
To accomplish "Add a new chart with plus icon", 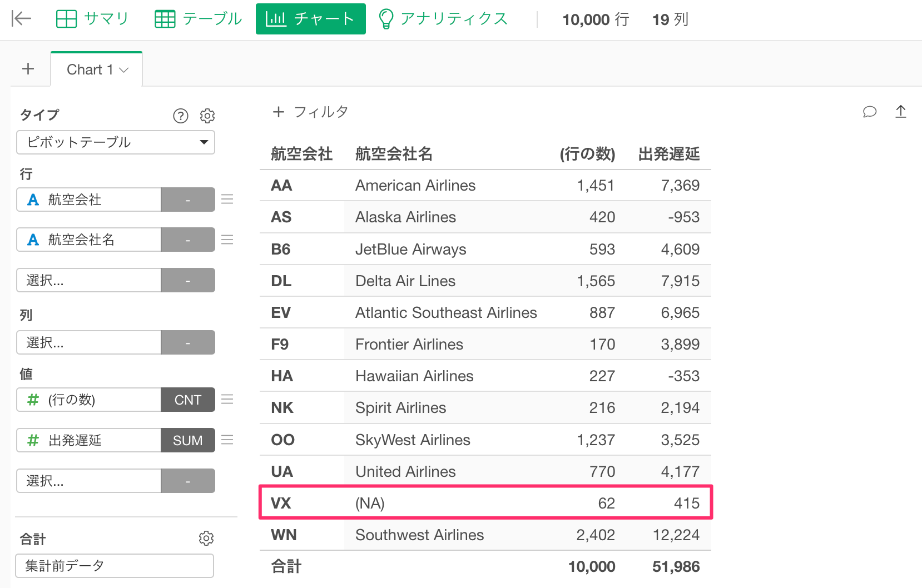I will (28, 69).
